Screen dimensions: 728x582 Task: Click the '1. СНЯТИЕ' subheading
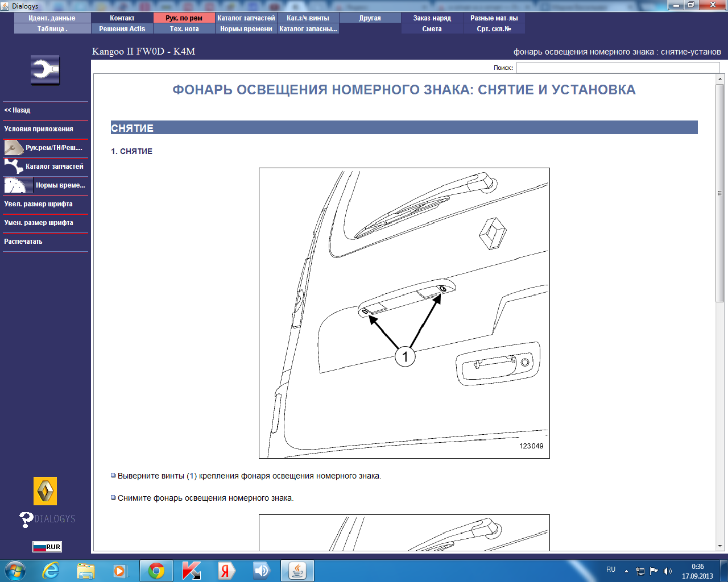pyautogui.click(x=132, y=151)
